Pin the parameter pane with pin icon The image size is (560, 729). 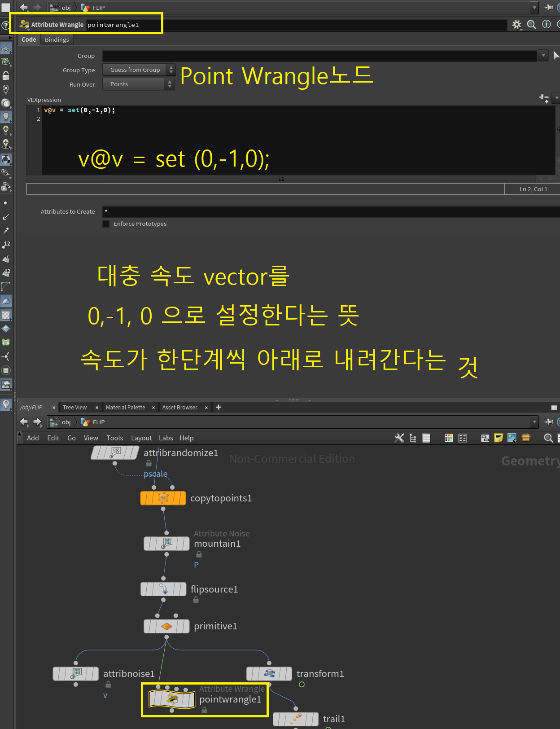pyautogui.click(x=548, y=8)
